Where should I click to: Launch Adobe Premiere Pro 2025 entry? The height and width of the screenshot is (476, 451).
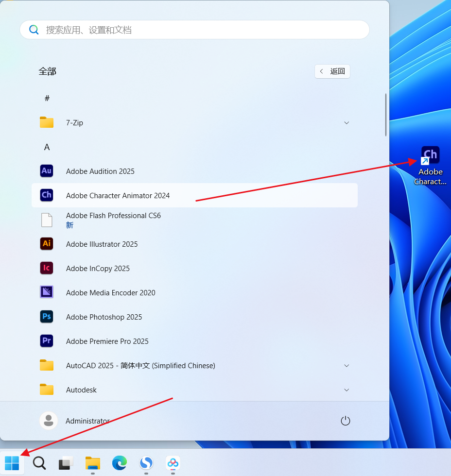point(194,341)
